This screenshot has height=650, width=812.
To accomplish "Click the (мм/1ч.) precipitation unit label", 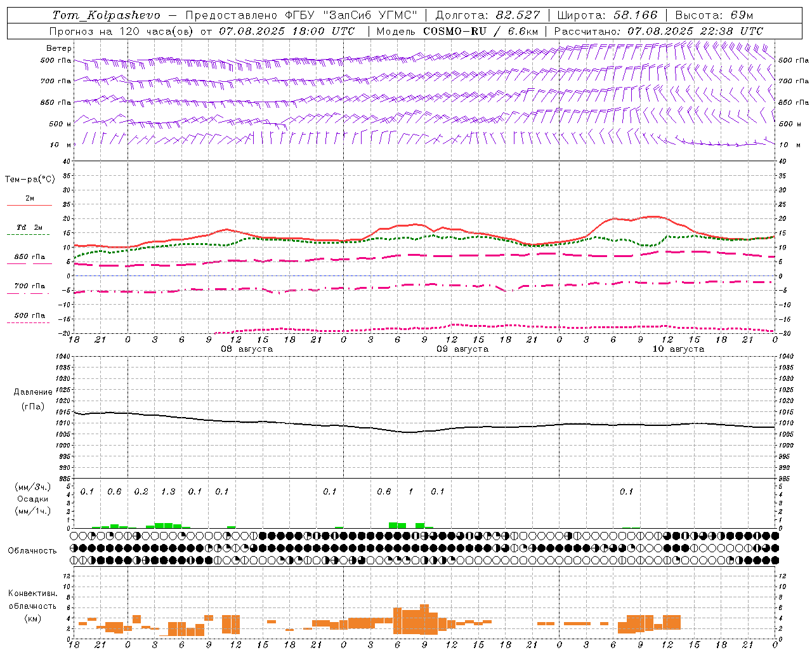I will pos(33,511).
